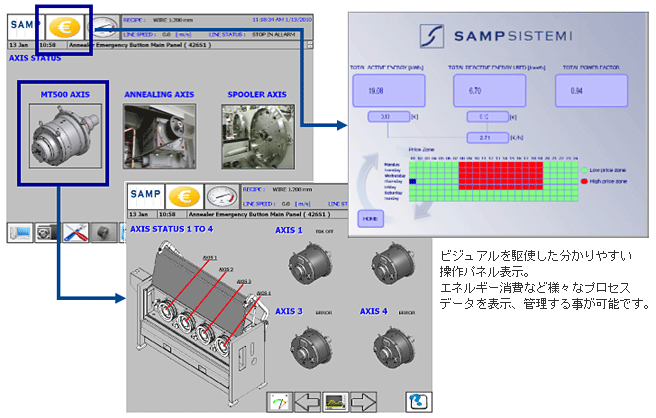656x418 pixels.
Task: Go to the next page with the right arrow
Action: [363, 402]
